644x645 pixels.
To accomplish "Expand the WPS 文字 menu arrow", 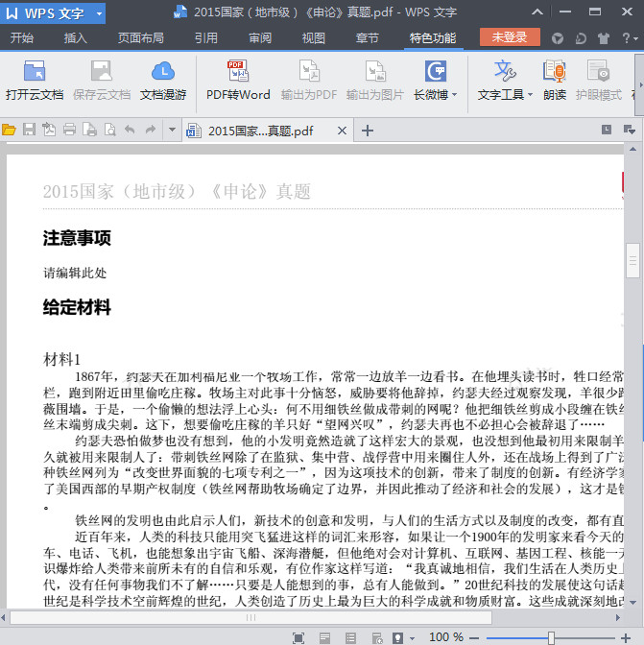I will point(99,13).
